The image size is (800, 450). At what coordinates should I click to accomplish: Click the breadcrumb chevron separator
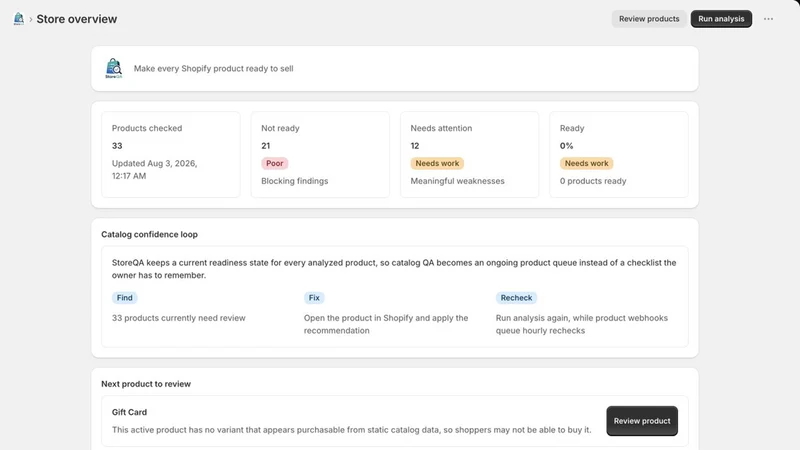pos(31,19)
